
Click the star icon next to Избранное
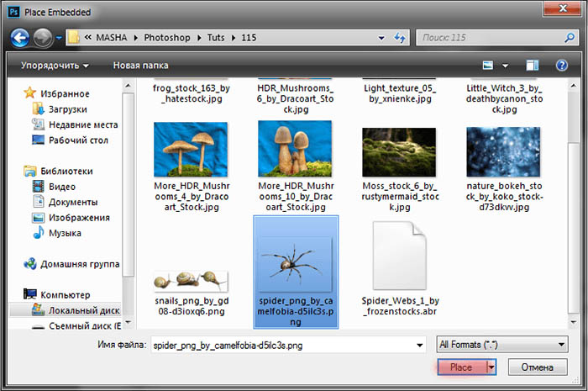coord(29,92)
